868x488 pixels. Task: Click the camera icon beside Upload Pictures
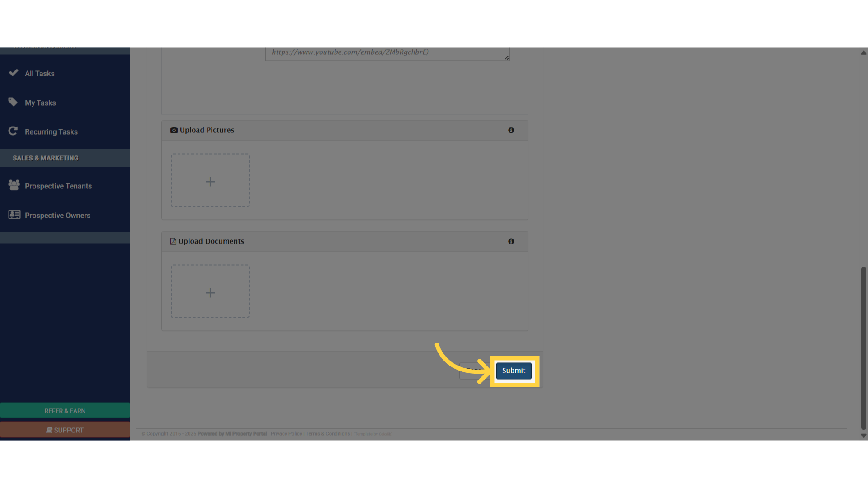174,130
